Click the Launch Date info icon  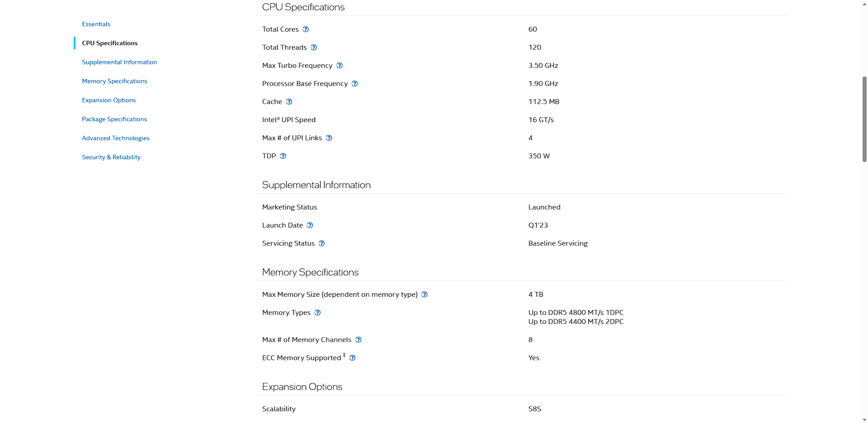310,225
